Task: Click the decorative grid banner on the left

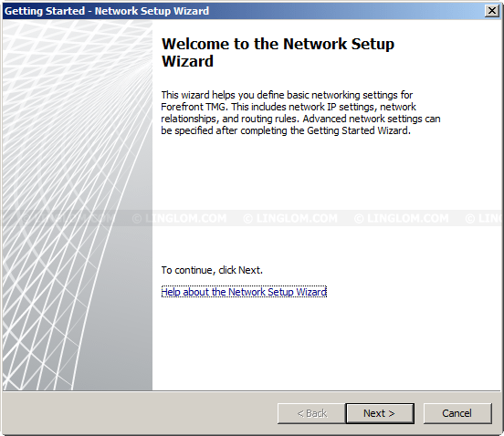Action: (x=78, y=205)
